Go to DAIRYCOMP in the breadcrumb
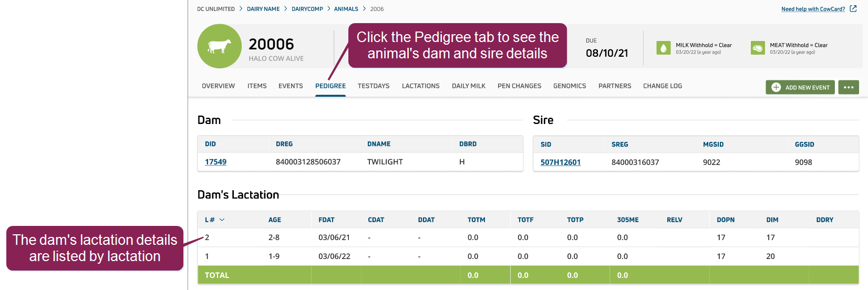Screen dimensions: 868x290 [307, 9]
